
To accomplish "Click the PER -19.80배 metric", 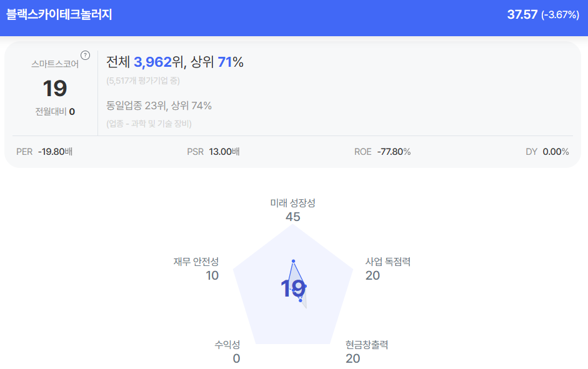I will tap(44, 152).
